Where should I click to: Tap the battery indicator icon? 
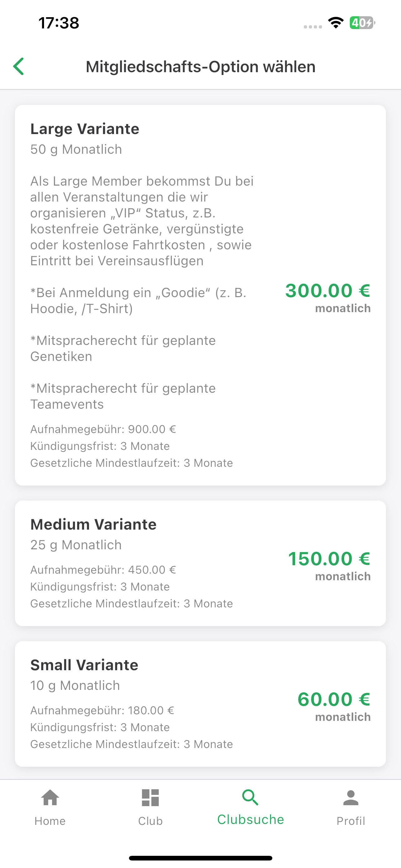pos(362,22)
